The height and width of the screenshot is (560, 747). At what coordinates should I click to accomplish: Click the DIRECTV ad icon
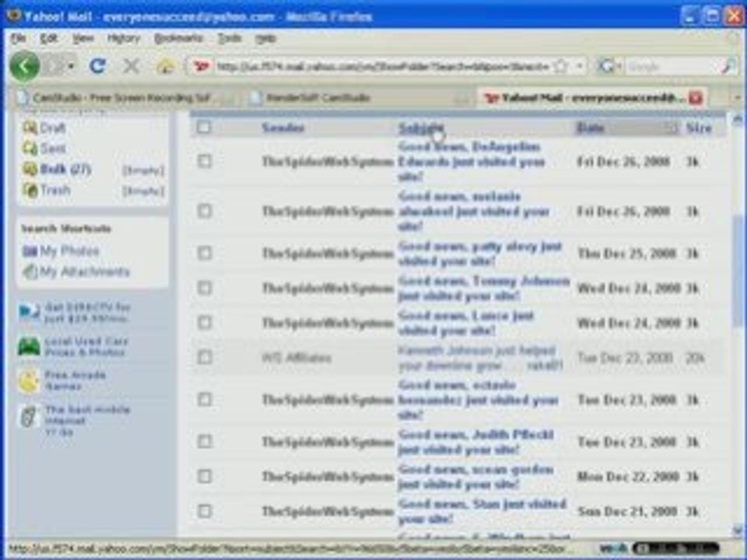point(29,313)
